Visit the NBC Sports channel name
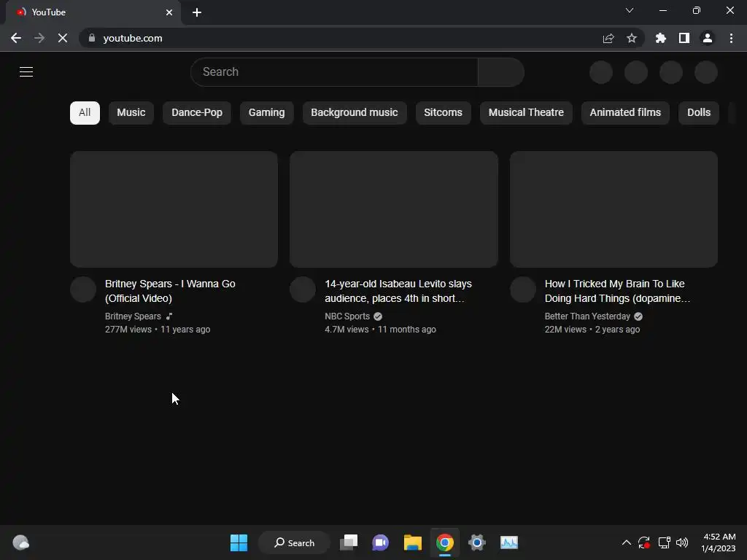747x560 pixels. 347,316
